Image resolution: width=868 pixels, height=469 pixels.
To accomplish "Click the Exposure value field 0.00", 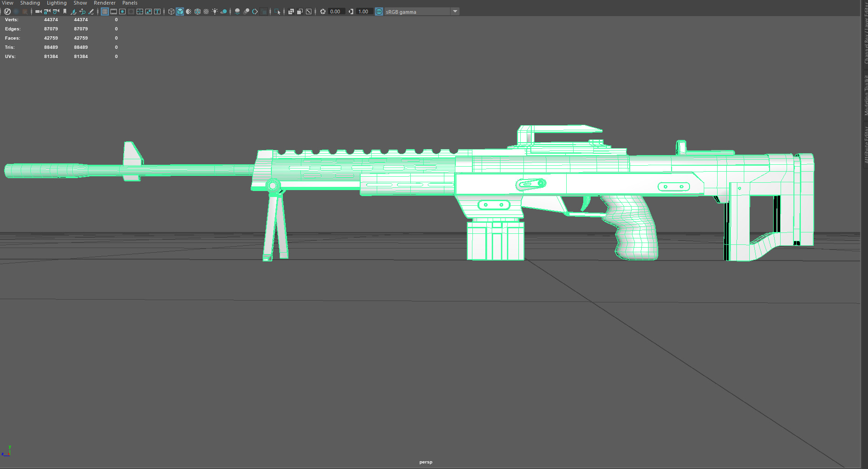I will pyautogui.click(x=337, y=12).
